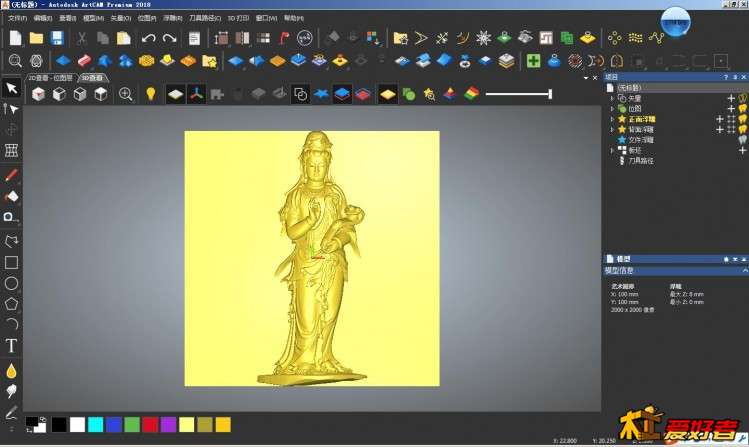The image size is (749, 447).
Task: Open a file using the yellow folder icon
Action: [36, 38]
